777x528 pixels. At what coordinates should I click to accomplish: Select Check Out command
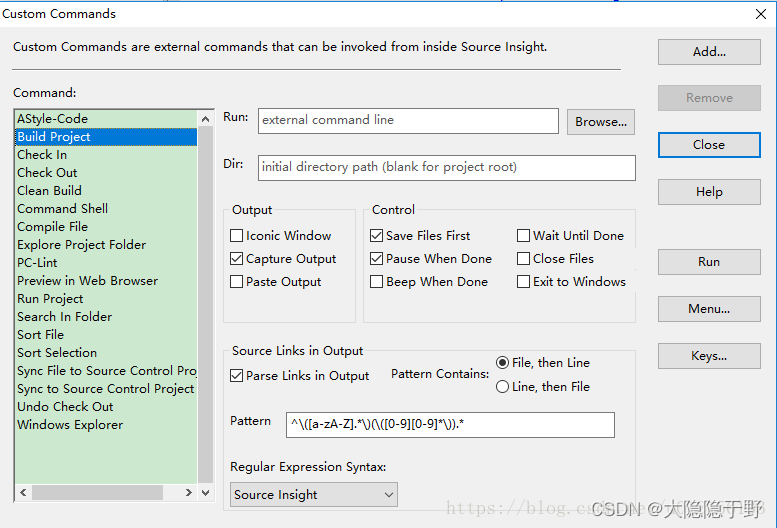pyautogui.click(x=106, y=172)
